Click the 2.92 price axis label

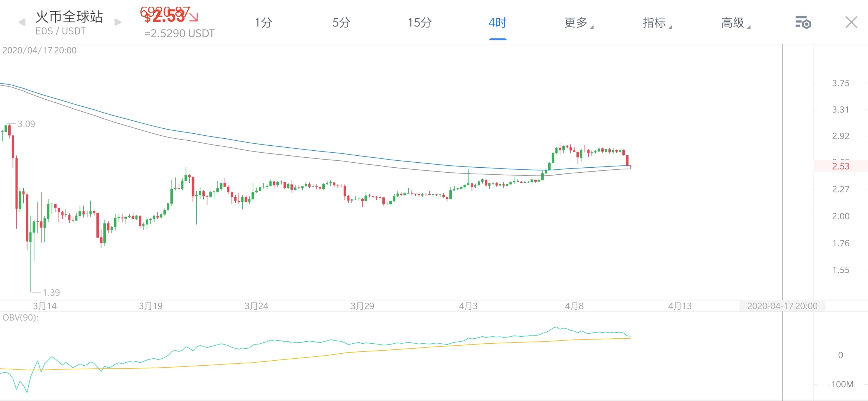point(840,136)
